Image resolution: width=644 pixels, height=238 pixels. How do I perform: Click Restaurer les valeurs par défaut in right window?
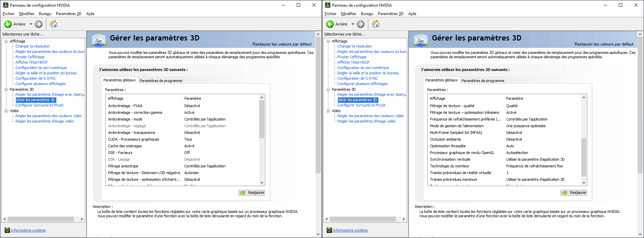[x=604, y=44]
